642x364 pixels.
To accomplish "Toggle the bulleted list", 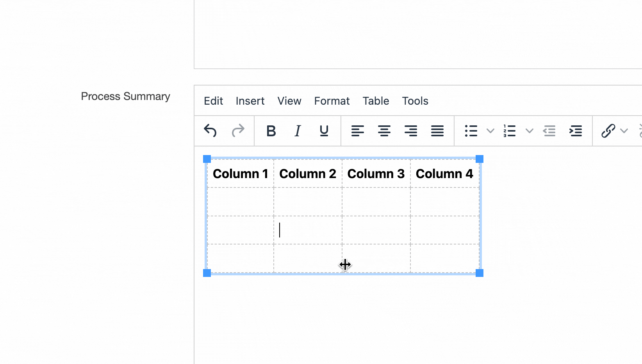I will tap(471, 131).
